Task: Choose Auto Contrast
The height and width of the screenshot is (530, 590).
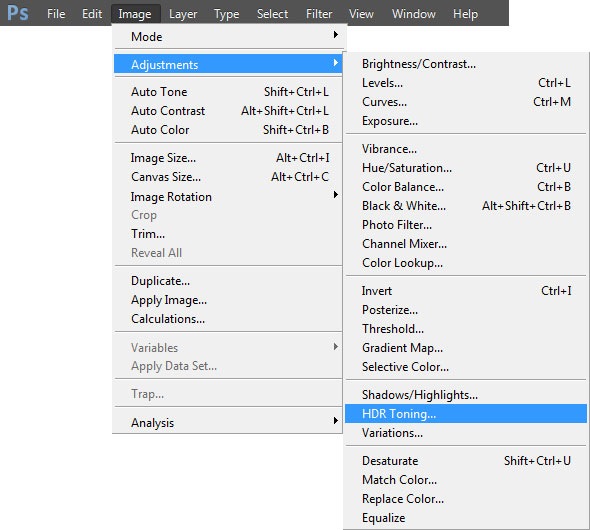Action: (228, 111)
